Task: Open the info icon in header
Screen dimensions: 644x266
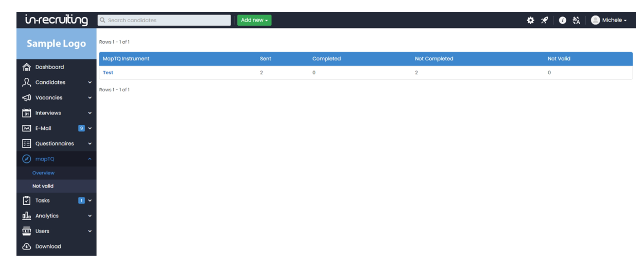Action: point(563,20)
